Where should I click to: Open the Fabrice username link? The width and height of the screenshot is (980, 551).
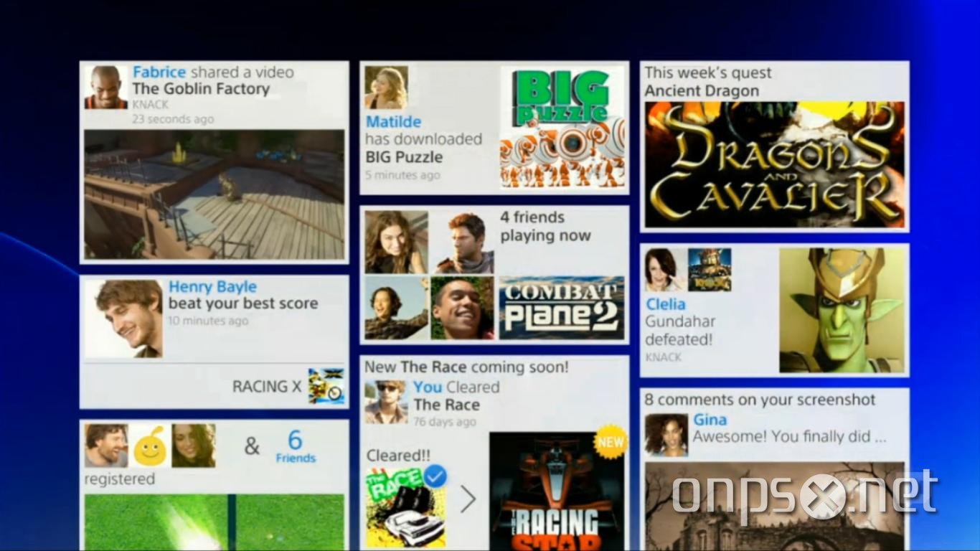pyautogui.click(x=159, y=72)
